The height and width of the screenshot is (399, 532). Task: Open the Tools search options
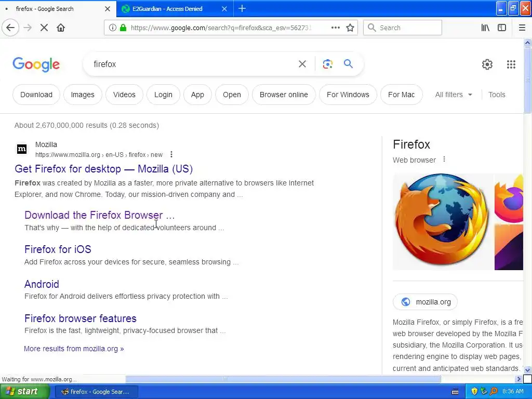point(497,95)
